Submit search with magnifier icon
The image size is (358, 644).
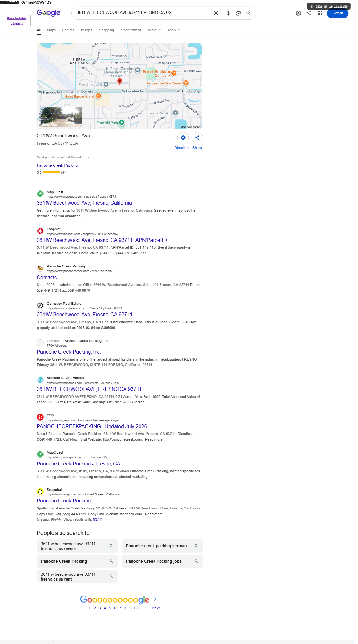[248, 13]
